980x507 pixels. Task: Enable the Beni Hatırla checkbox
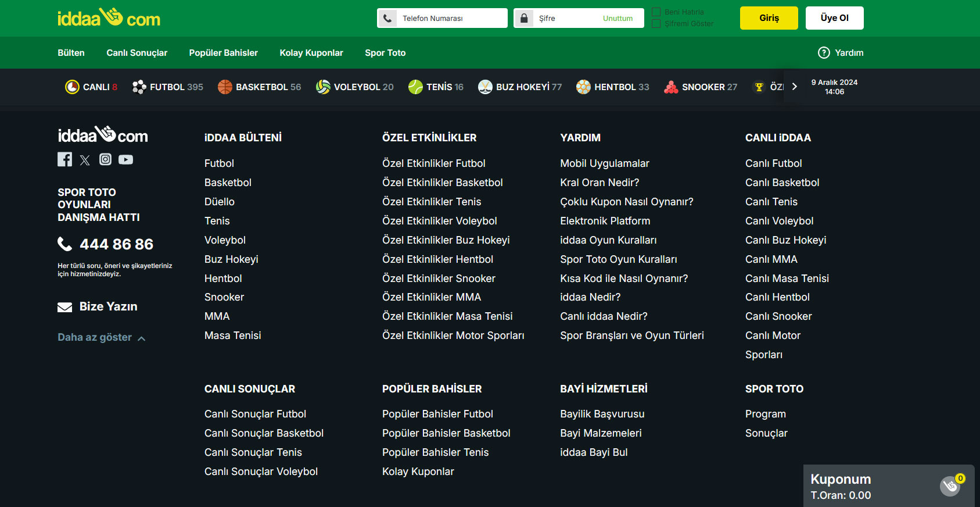click(656, 12)
